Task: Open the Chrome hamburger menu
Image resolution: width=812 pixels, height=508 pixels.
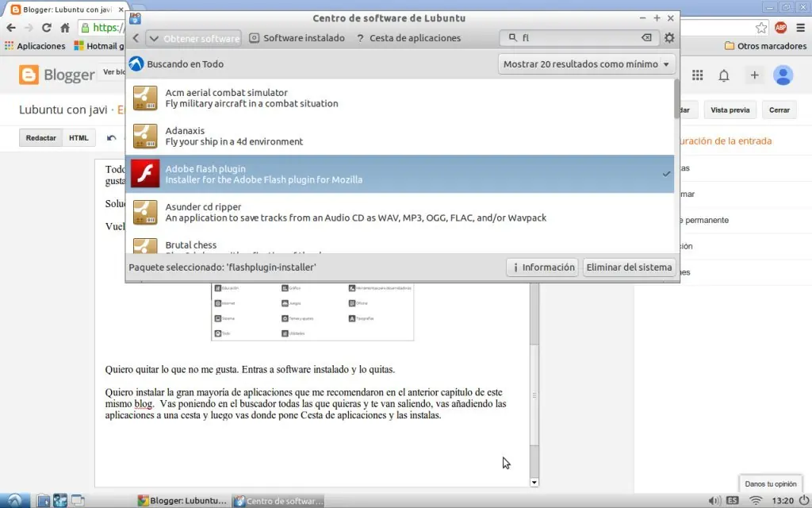Action: coord(801,28)
